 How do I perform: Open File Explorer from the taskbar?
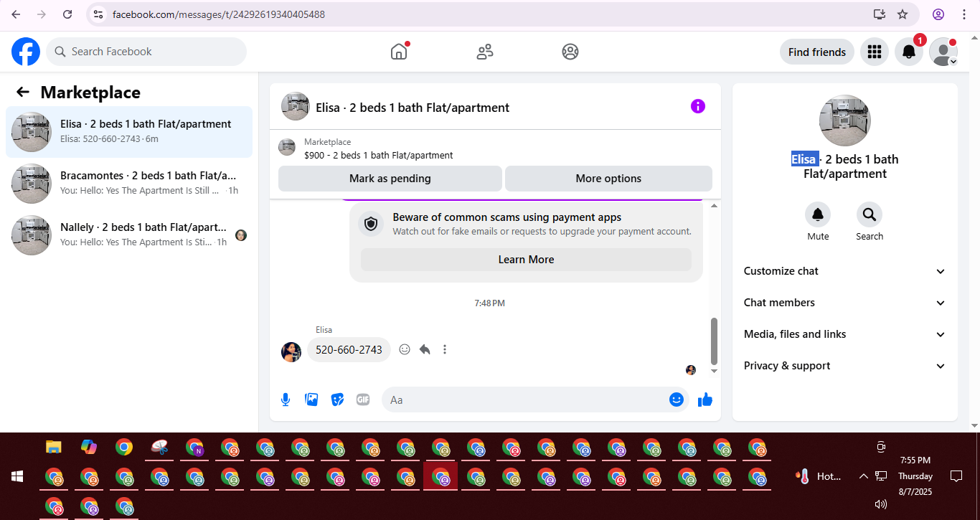[53, 448]
